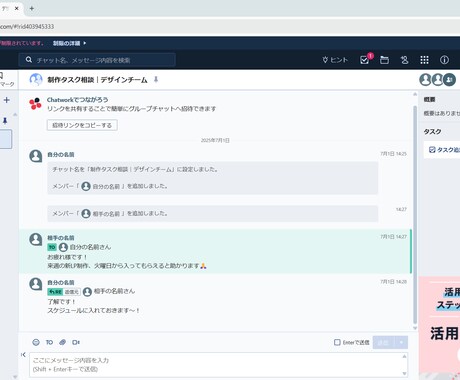The image size is (460, 380).
Task: Open contact management person icon
Action: point(404,60)
